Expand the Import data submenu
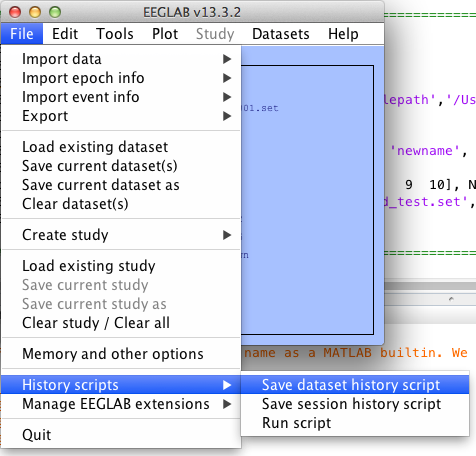 (121, 59)
